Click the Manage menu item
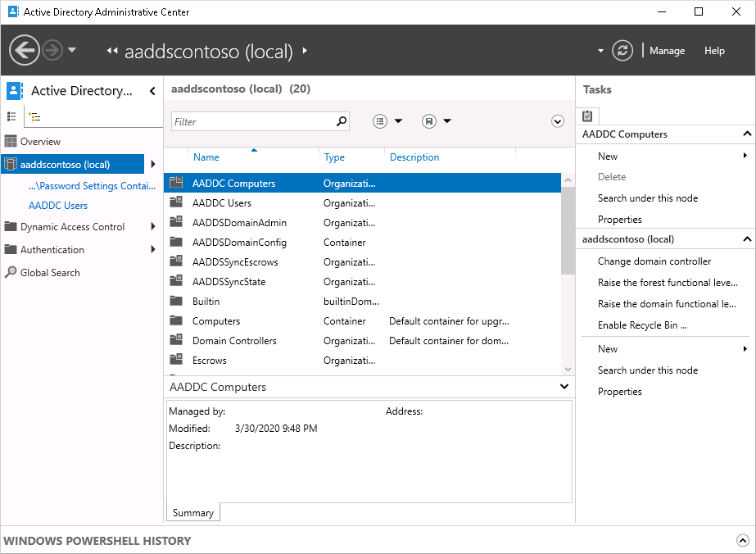 [x=667, y=50]
